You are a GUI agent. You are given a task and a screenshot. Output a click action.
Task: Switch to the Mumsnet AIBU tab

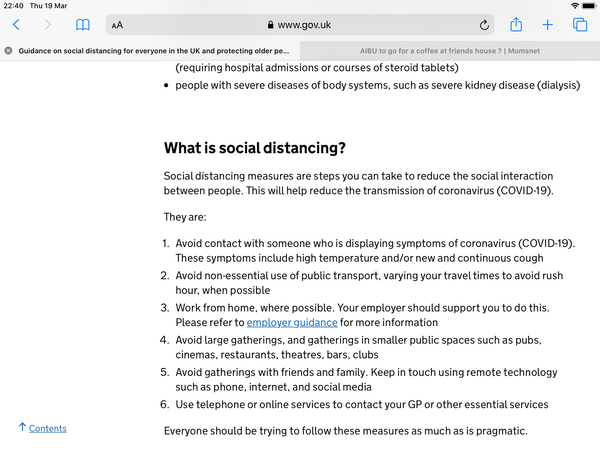[447, 50]
